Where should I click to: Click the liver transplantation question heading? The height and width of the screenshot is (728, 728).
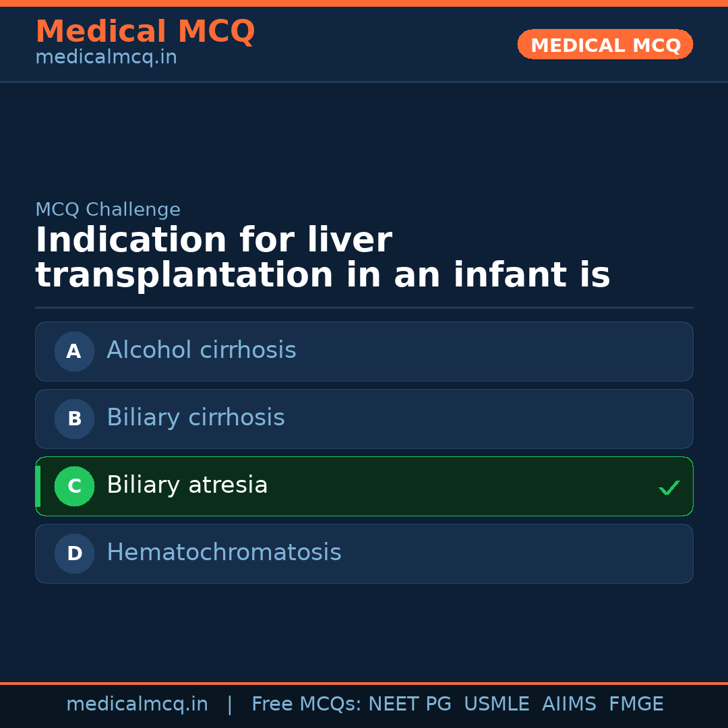click(x=322, y=258)
